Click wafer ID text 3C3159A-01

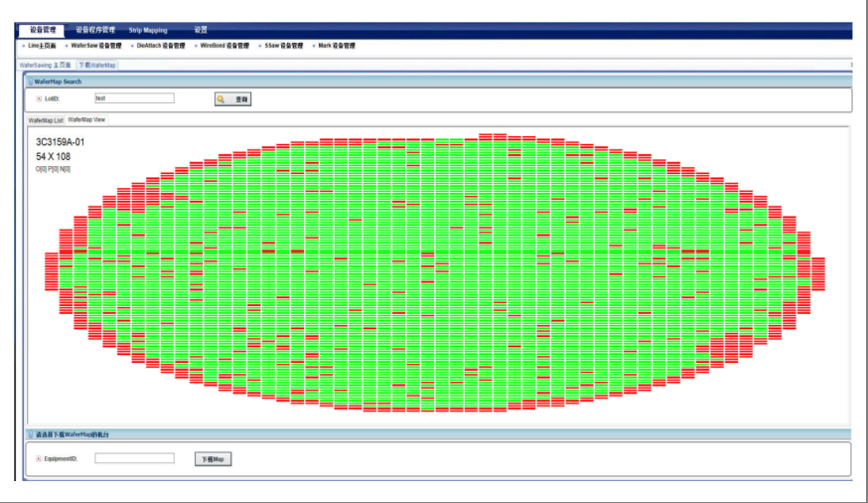61,142
